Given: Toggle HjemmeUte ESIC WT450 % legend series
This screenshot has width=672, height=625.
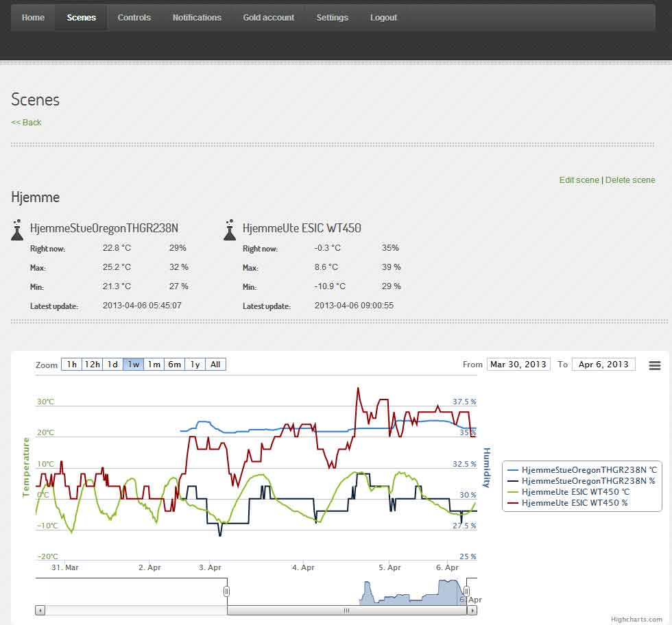Looking at the screenshot, I should coord(568,503).
